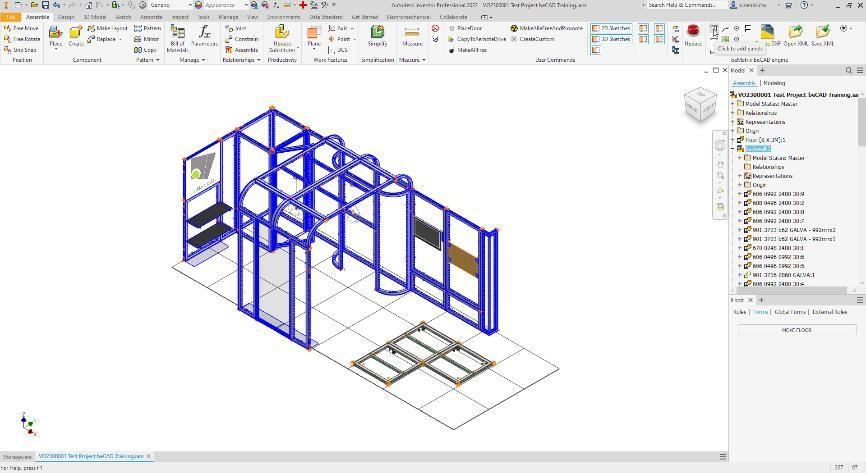Click the Free Move tool
The height and width of the screenshot is (473, 866).
21,28
